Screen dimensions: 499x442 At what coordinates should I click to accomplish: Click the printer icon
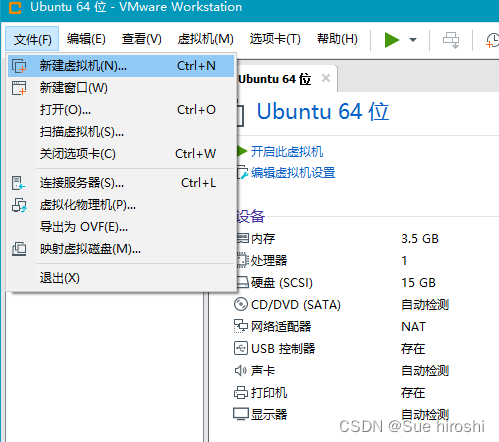(241, 393)
